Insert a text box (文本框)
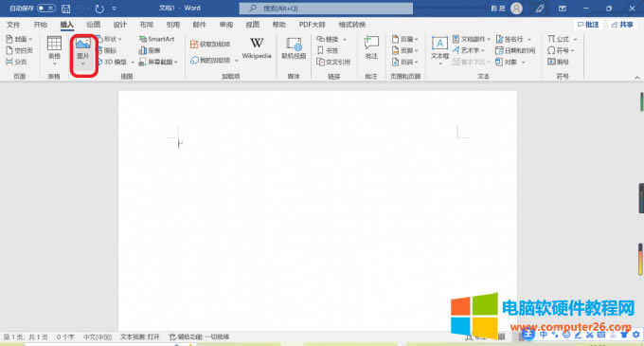The image size is (644, 346). 439,50
